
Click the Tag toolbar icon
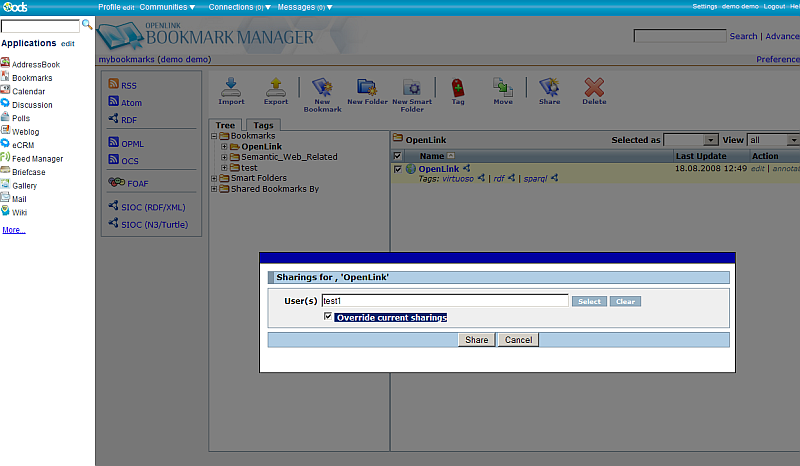(458, 88)
